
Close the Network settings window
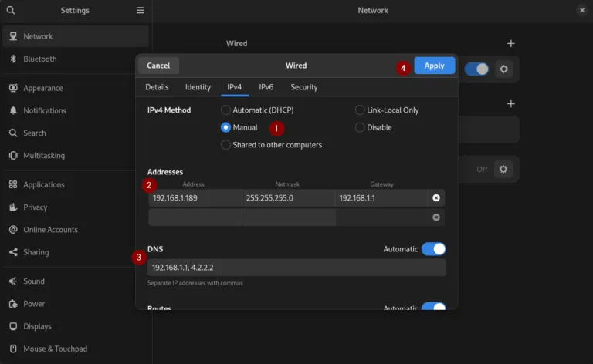coord(582,10)
